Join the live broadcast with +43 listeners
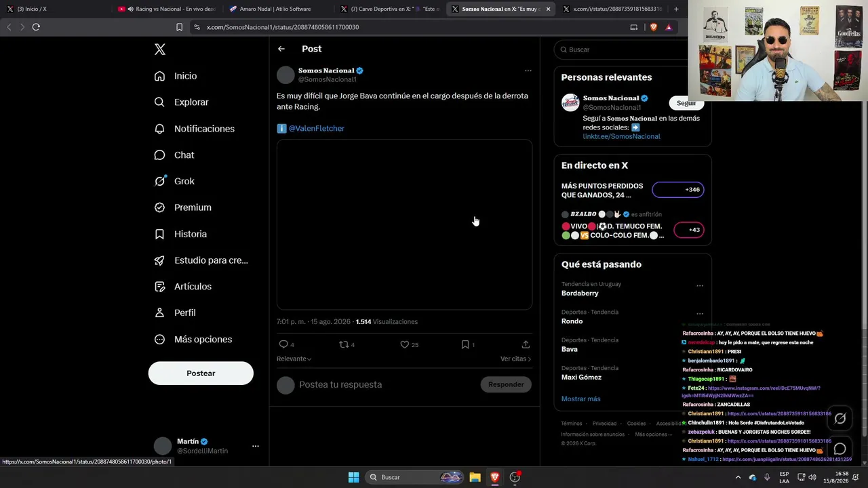The image size is (868, 488). [689, 230]
